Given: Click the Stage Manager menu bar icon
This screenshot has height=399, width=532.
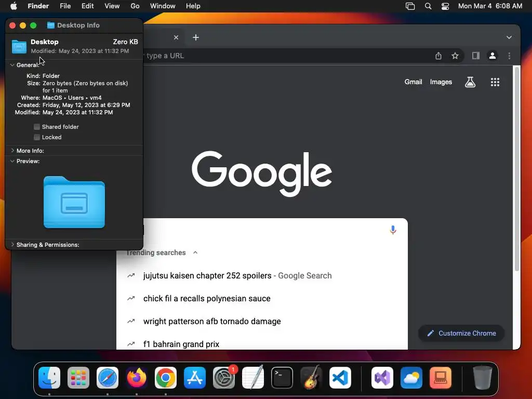Looking at the screenshot, I should pyautogui.click(x=410, y=6).
